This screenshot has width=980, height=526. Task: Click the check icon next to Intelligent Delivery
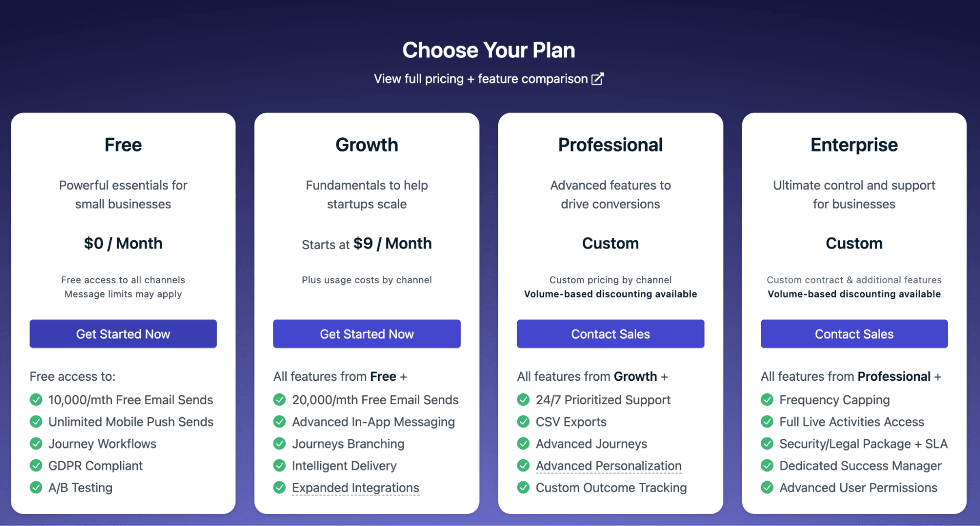[x=279, y=465]
